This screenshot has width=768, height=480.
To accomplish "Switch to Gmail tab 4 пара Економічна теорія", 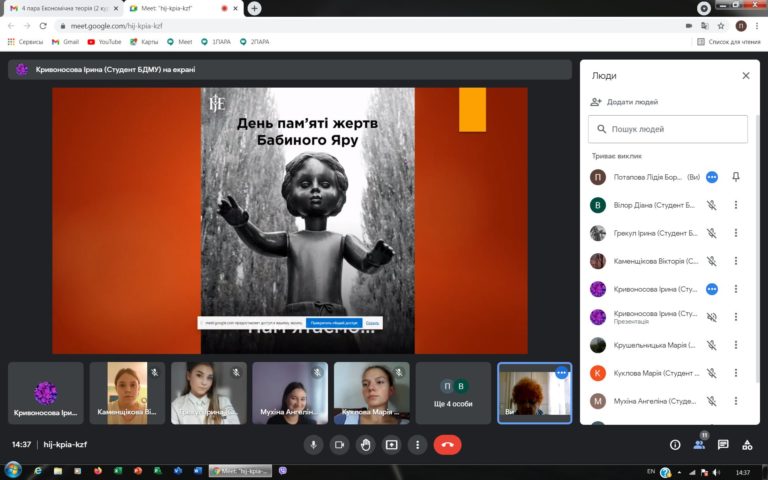I will tap(65, 8).
